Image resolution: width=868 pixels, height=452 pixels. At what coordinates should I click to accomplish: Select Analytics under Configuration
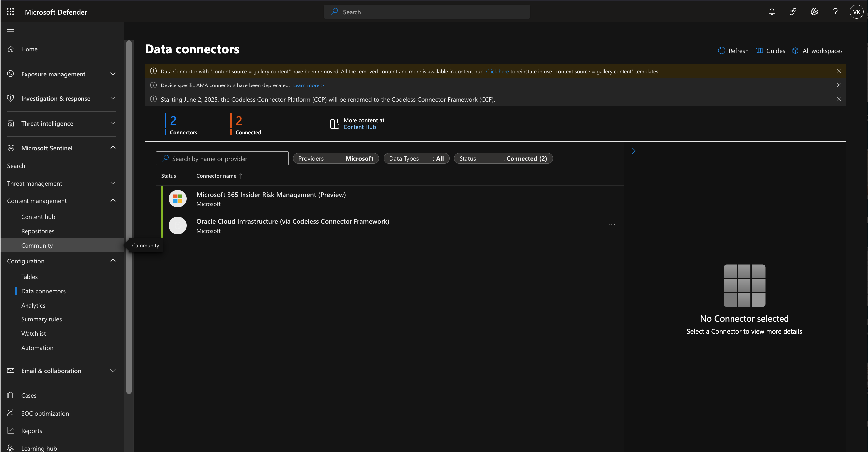[x=33, y=305]
